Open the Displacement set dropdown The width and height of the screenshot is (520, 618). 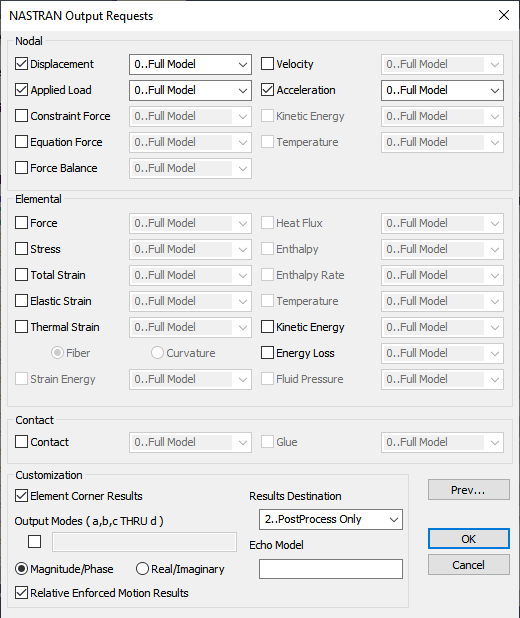click(190, 64)
